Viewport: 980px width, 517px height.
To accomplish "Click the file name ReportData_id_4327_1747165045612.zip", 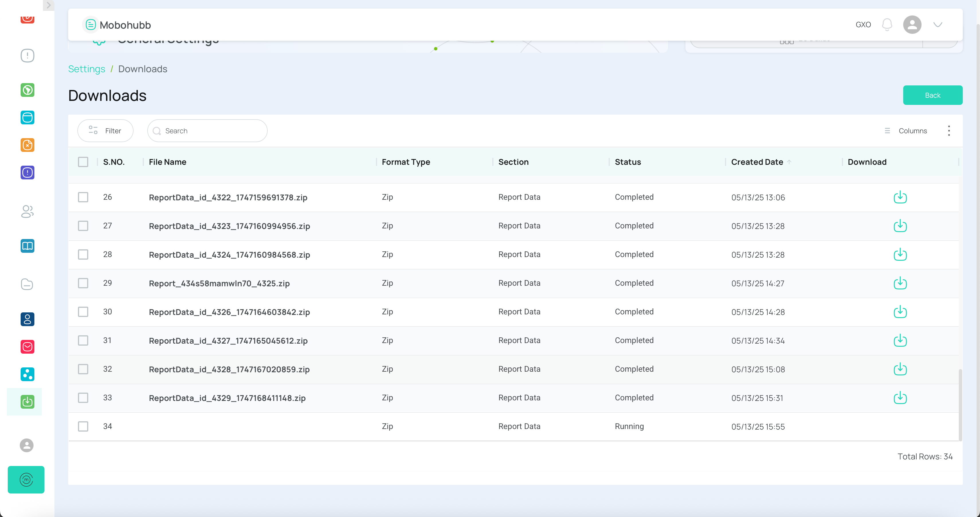I will [228, 340].
